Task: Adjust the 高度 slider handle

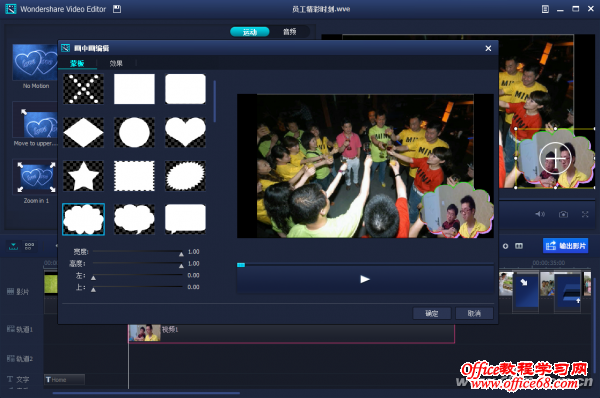Action: coord(181,266)
